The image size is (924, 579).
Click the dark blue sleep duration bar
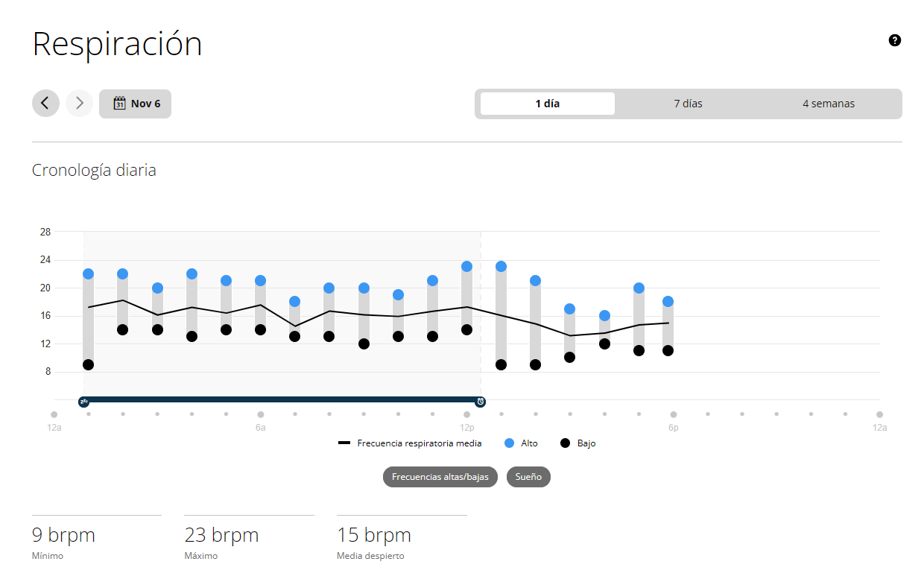(x=282, y=399)
